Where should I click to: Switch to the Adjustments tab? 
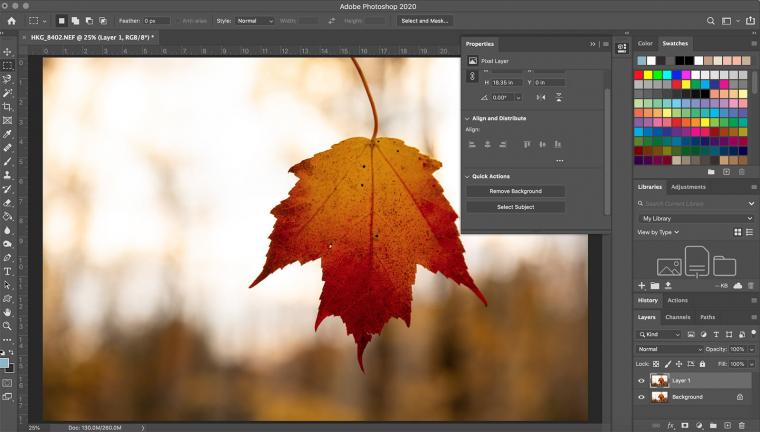click(688, 187)
